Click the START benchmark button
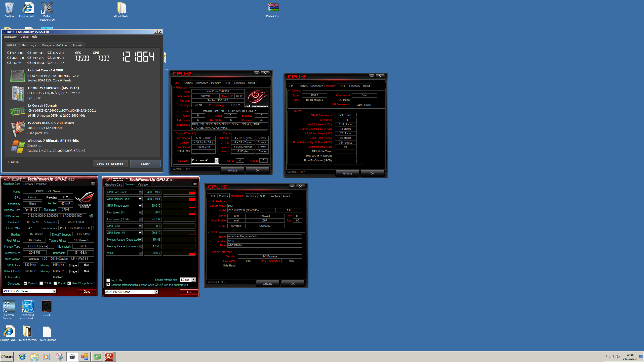This screenshot has height=362, width=644. 145,164
